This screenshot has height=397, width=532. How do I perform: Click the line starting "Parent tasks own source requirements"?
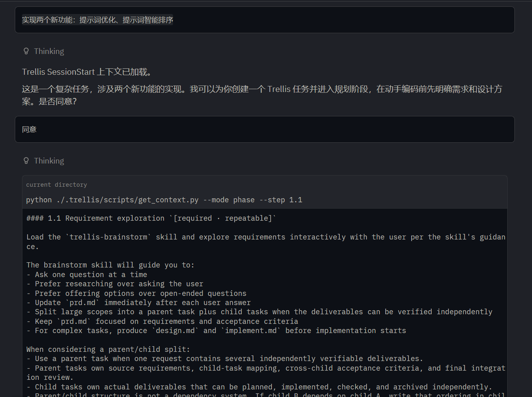[x=266, y=373]
